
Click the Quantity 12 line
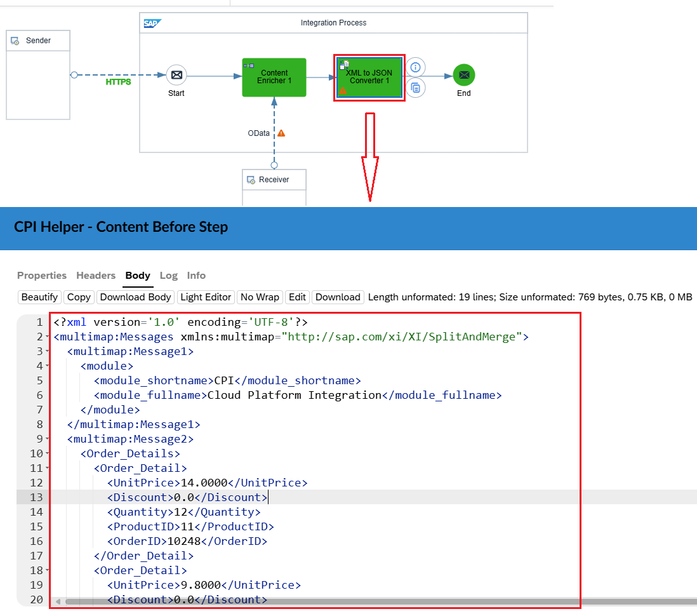(183, 512)
